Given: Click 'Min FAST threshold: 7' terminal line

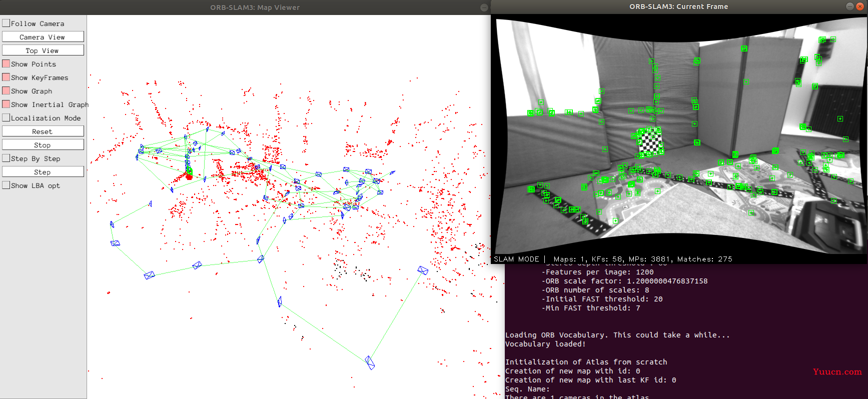Looking at the screenshot, I should click(x=591, y=308).
